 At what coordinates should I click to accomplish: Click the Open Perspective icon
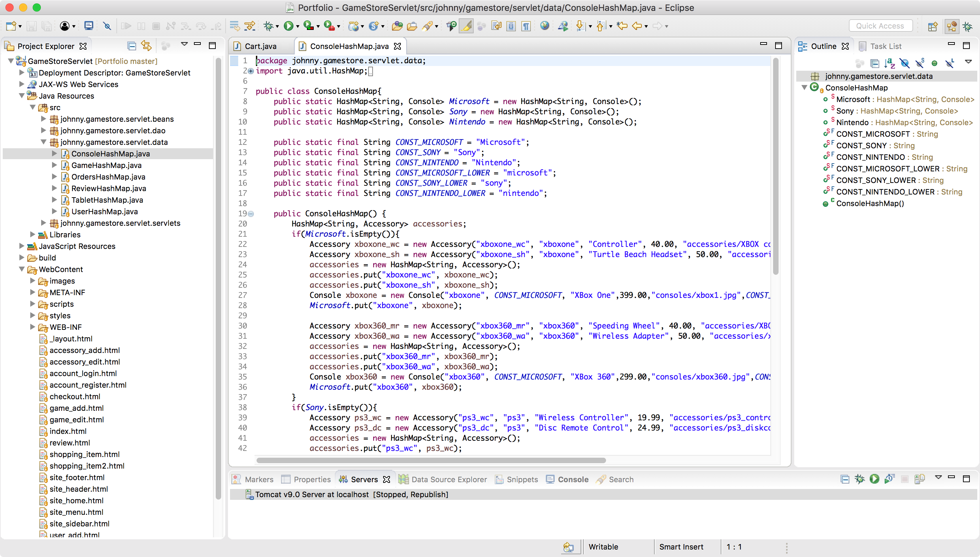tap(932, 26)
